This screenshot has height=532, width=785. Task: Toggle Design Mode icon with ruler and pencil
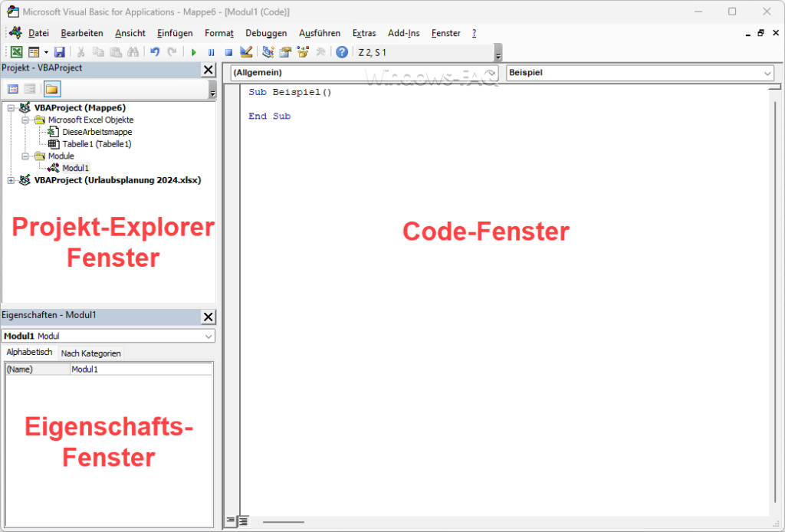tap(246, 52)
